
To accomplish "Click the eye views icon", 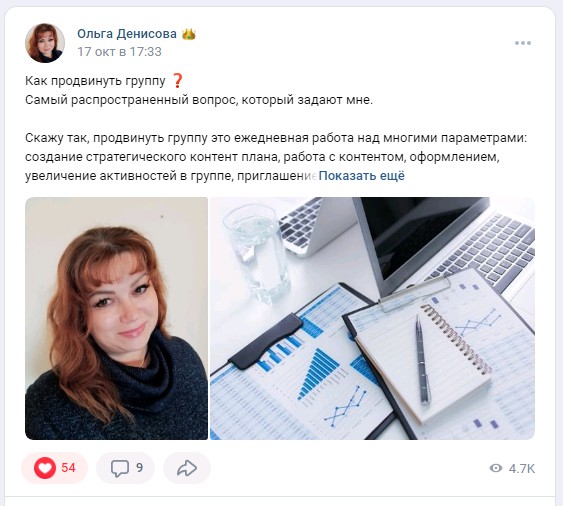I will pyautogui.click(x=496, y=468).
